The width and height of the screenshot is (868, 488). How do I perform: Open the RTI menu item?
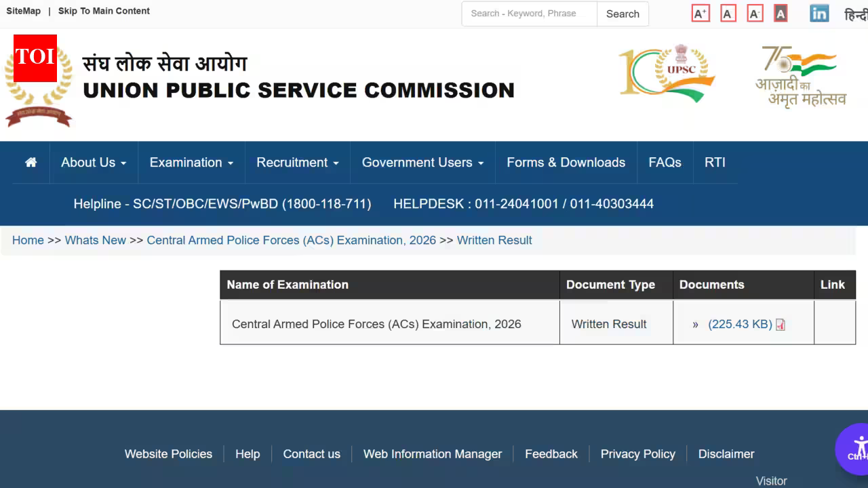(715, 163)
